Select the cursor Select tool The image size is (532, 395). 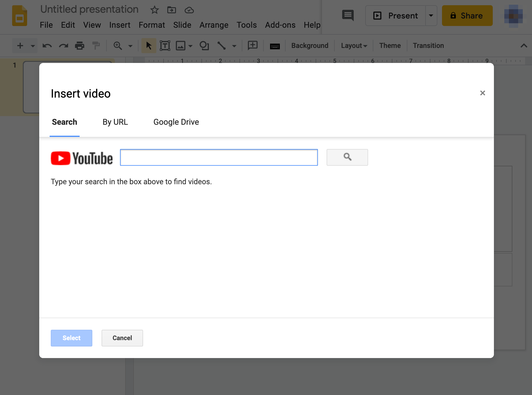[x=149, y=46]
